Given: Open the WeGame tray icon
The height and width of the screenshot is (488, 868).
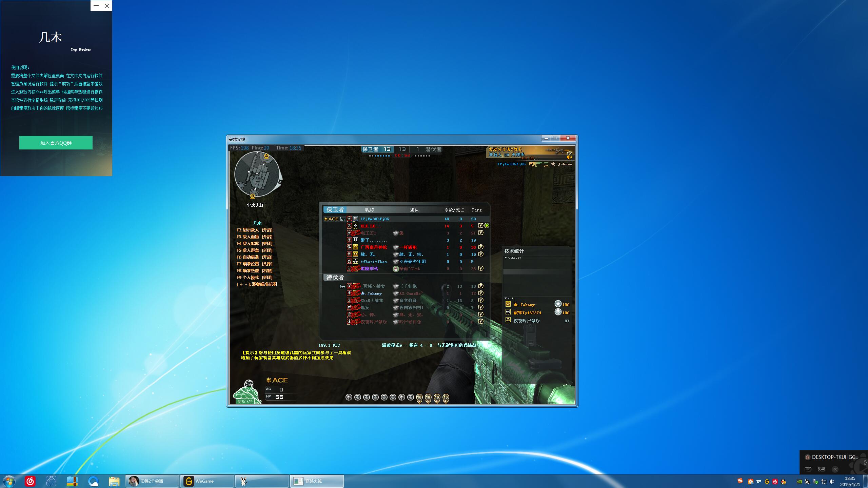Looking at the screenshot, I should click(767, 482).
